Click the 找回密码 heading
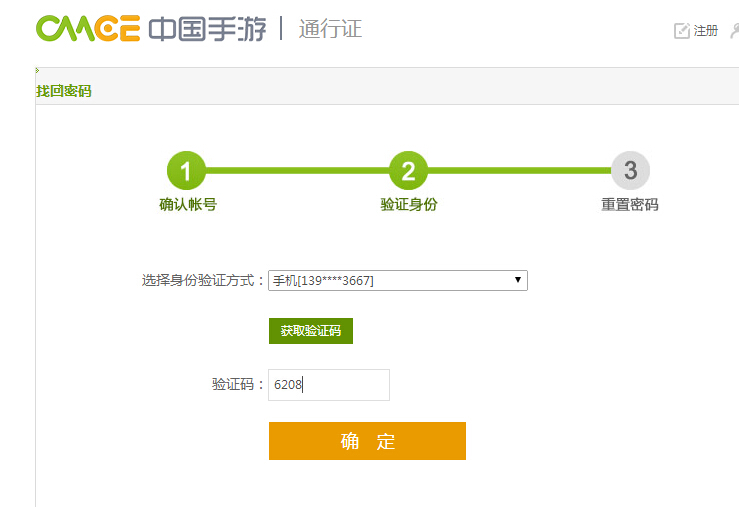 pos(64,91)
